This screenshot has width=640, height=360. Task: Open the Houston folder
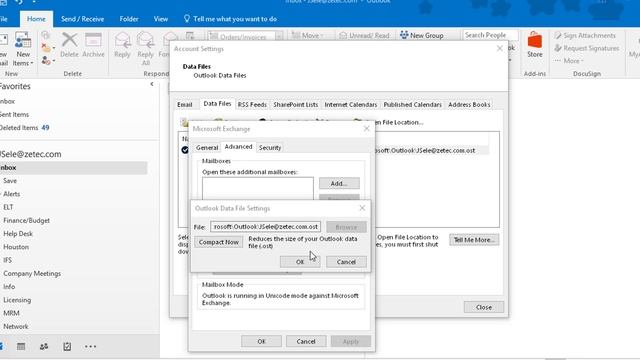(16, 247)
